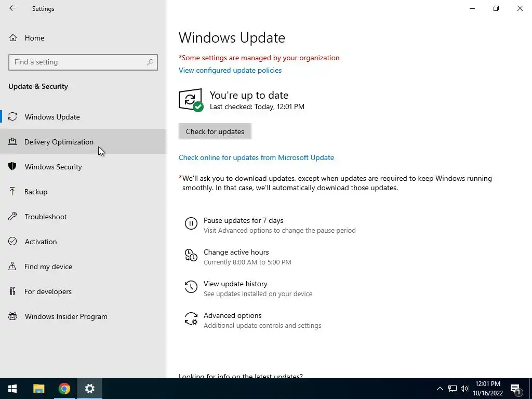
Task: Click the Windows Insider Program cat icon
Action: (x=12, y=316)
